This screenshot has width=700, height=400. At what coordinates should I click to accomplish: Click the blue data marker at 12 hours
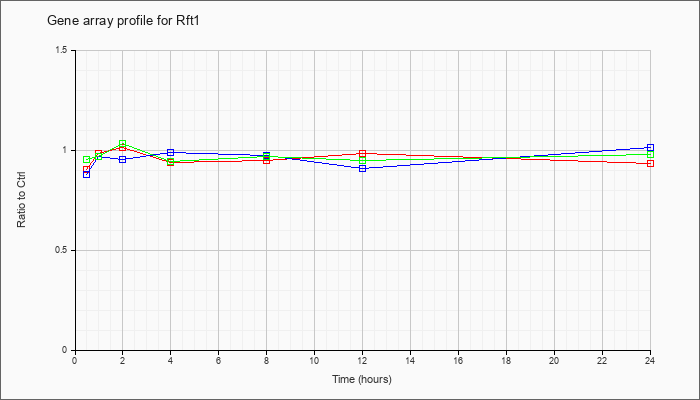(x=362, y=168)
